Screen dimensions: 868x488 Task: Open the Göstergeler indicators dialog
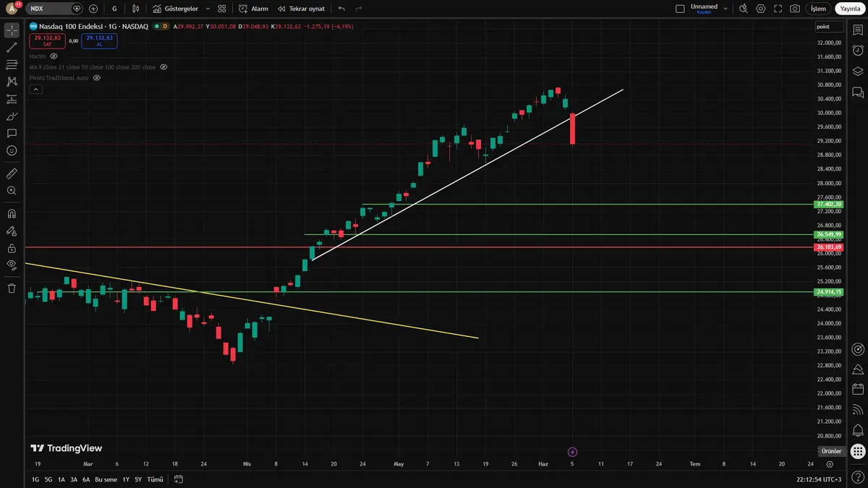(x=176, y=9)
